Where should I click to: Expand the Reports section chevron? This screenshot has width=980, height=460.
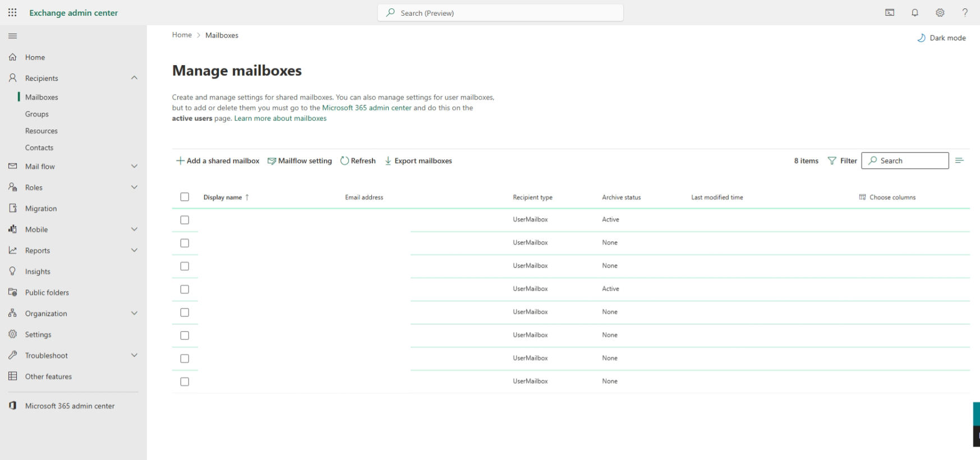click(x=134, y=250)
